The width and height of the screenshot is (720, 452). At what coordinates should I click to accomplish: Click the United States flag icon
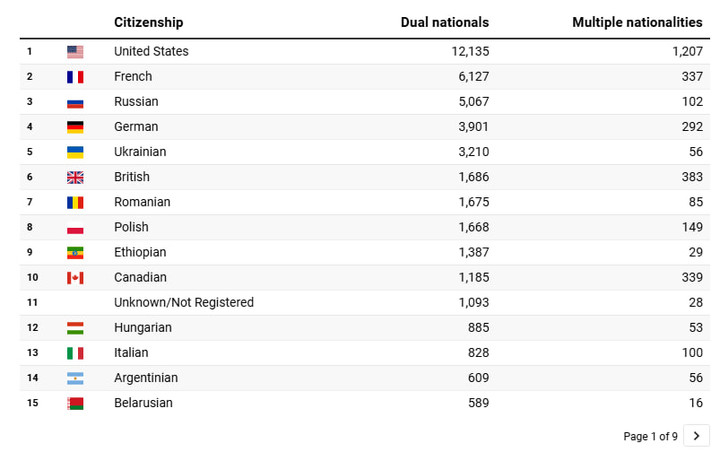pos(75,52)
